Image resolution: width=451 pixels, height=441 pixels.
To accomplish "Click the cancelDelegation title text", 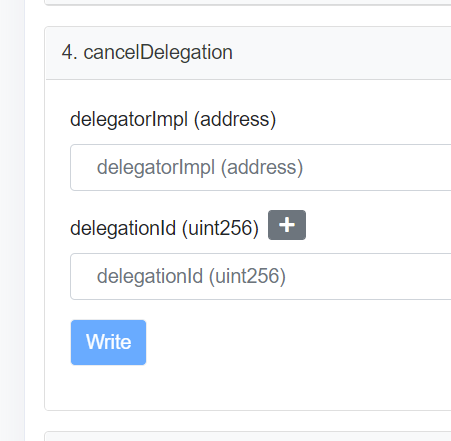I will click(x=158, y=53).
